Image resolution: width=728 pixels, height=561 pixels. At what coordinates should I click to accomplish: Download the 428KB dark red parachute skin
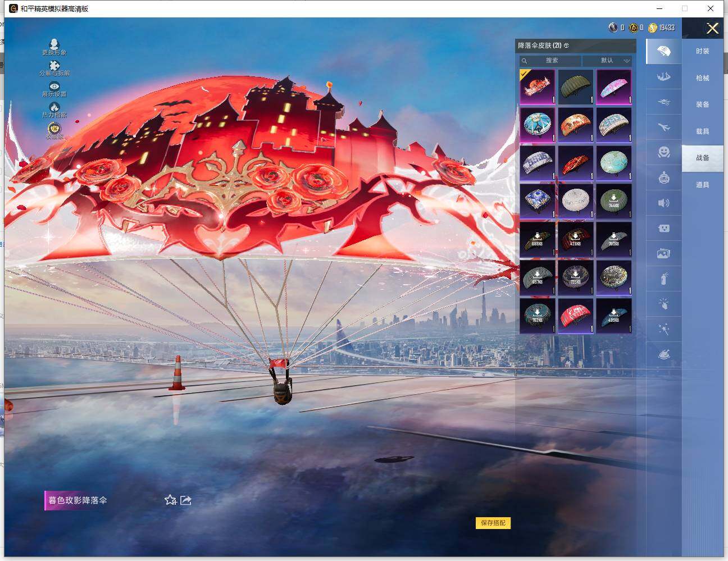[x=576, y=239]
